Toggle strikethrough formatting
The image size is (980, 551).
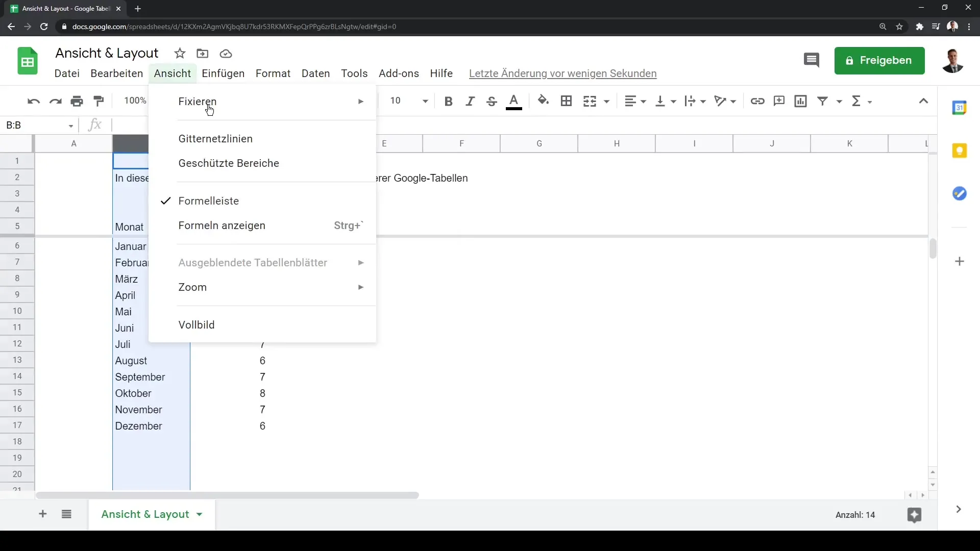[x=492, y=101]
